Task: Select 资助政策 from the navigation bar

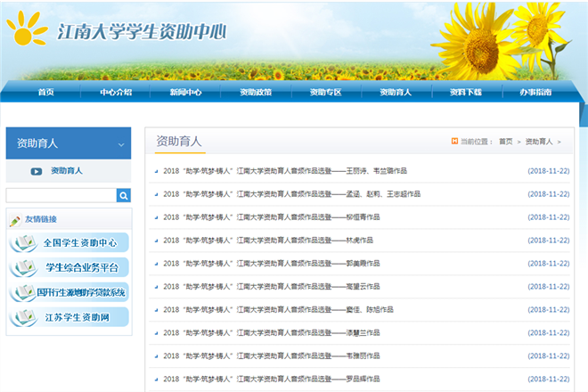Action: coord(257,92)
